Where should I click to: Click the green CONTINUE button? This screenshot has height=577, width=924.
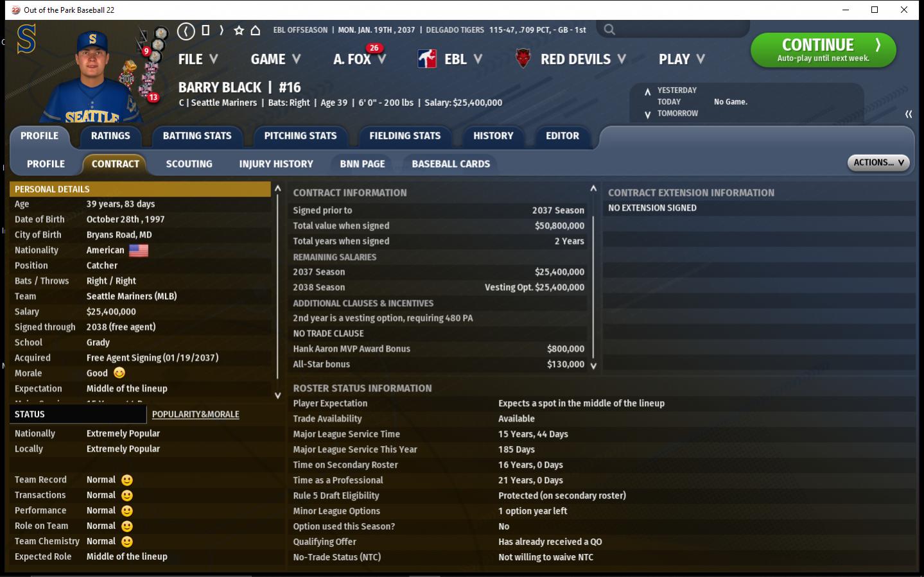pyautogui.click(x=823, y=50)
